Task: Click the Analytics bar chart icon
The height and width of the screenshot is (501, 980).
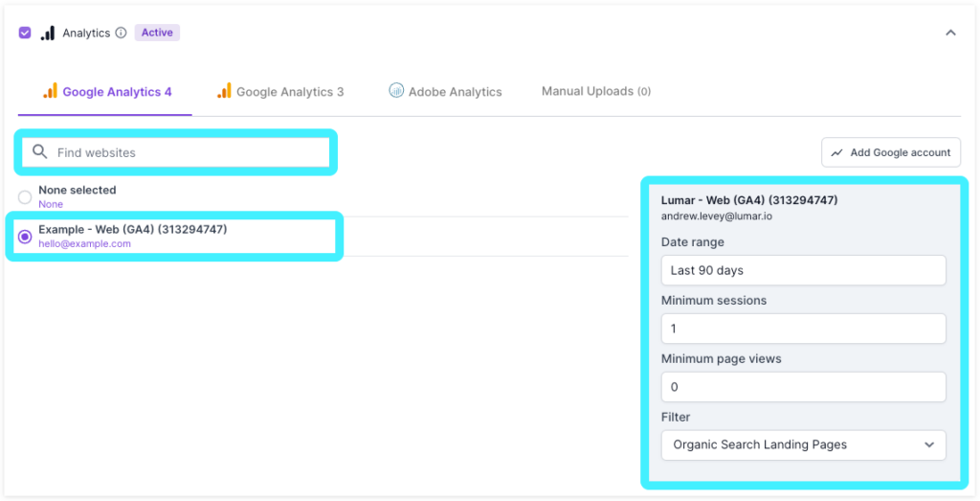Action: pyautogui.click(x=48, y=33)
